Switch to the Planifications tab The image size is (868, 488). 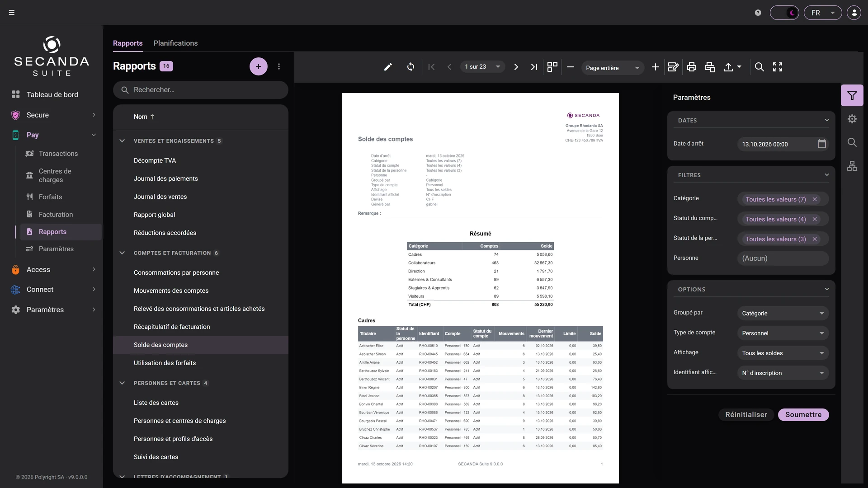coord(175,43)
